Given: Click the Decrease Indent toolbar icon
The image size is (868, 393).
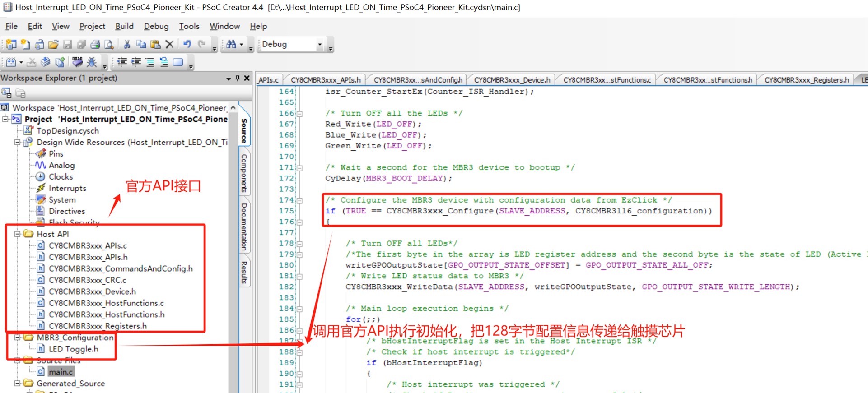Looking at the screenshot, I should [x=122, y=62].
